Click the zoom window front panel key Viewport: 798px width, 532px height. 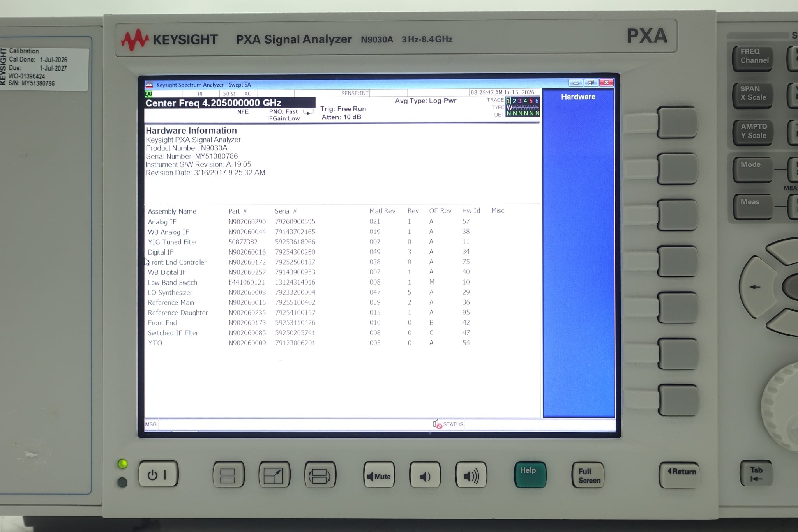[x=274, y=475]
